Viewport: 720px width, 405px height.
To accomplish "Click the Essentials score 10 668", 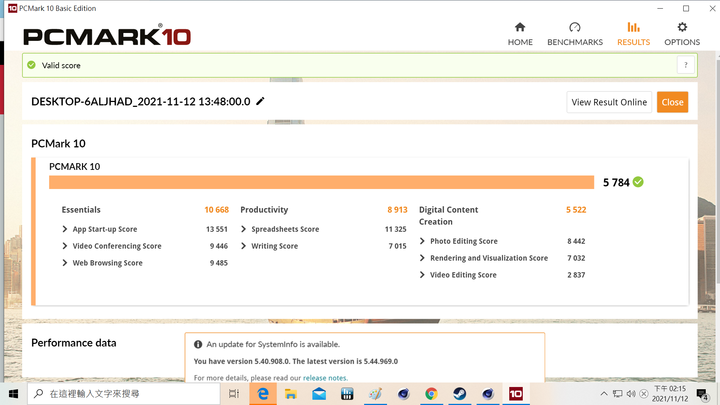I will point(216,210).
